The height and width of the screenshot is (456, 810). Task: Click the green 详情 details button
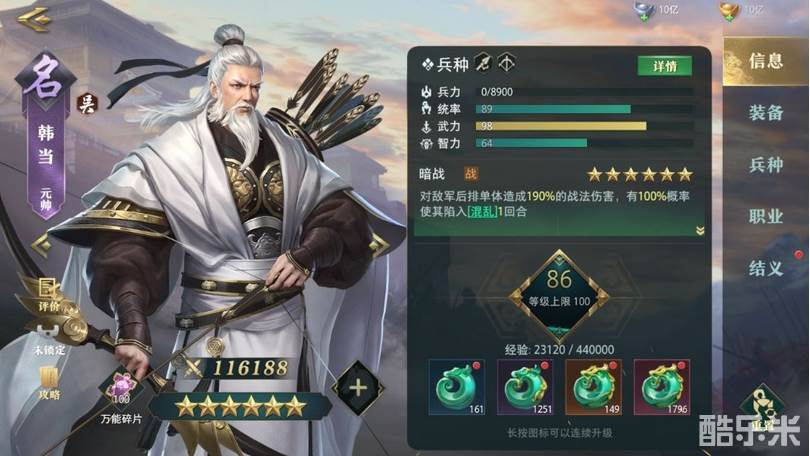click(x=665, y=66)
